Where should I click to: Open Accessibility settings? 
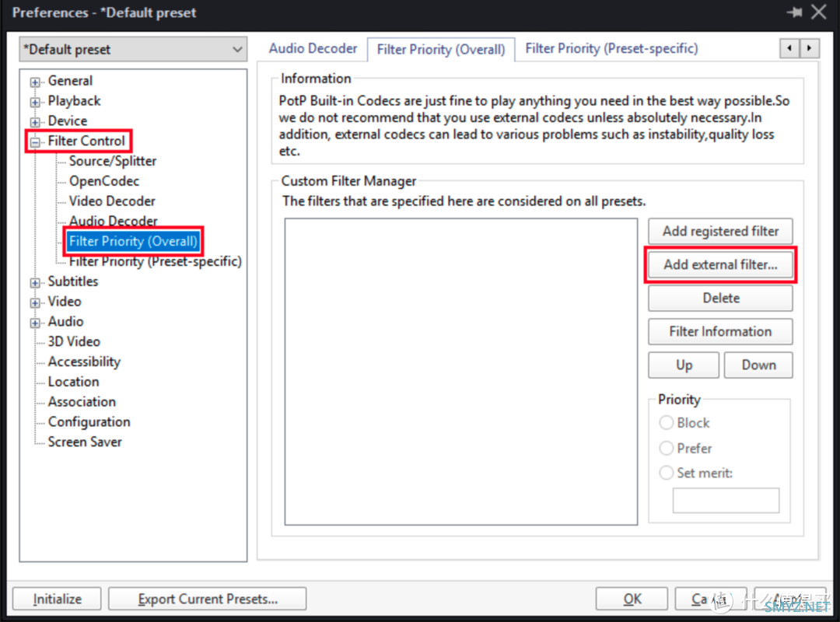pos(84,362)
